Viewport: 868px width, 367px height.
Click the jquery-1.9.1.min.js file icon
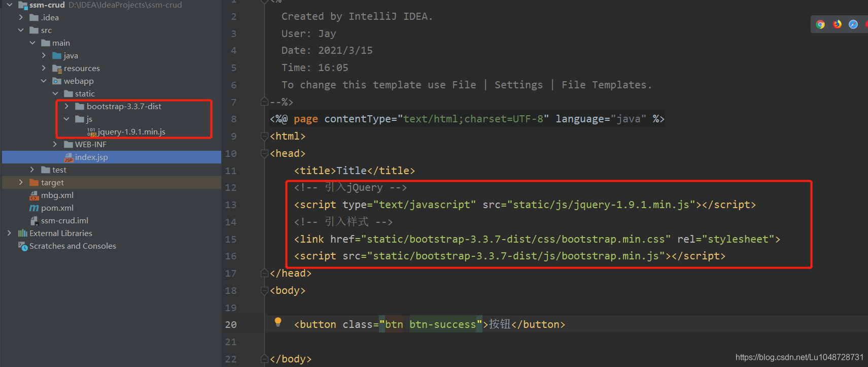click(x=91, y=132)
